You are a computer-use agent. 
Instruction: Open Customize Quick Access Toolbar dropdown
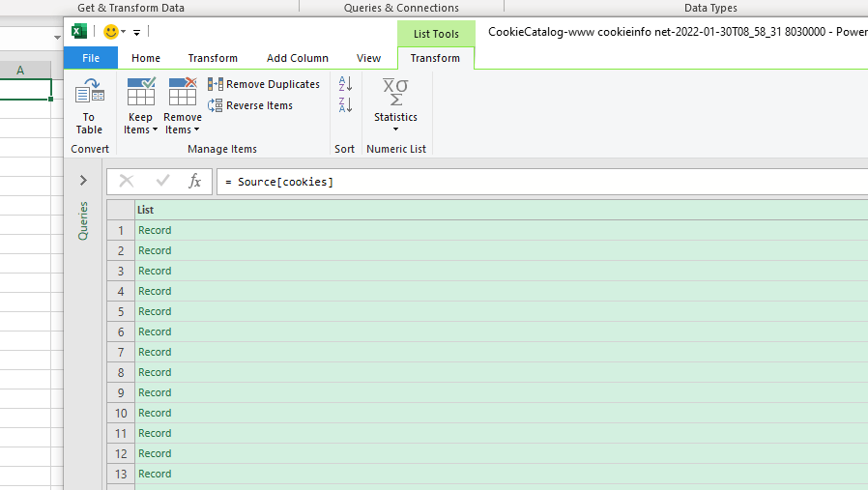(x=136, y=32)
